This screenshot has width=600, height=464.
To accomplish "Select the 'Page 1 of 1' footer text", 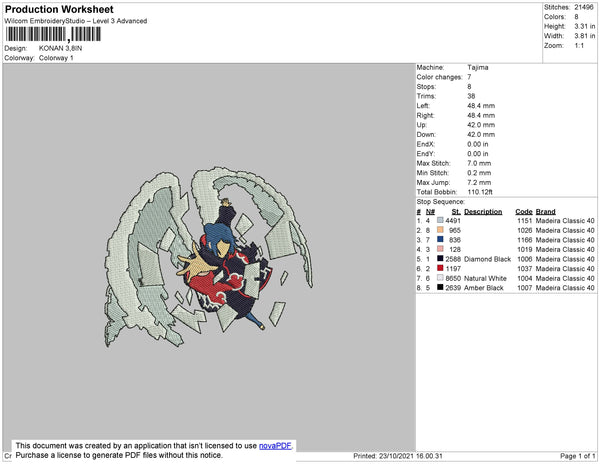I will 577,456.
